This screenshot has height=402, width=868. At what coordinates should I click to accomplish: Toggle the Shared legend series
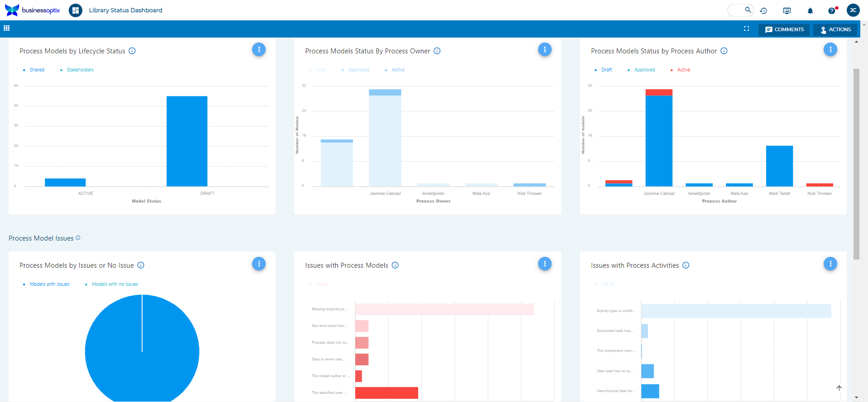(x=37, y=70)
